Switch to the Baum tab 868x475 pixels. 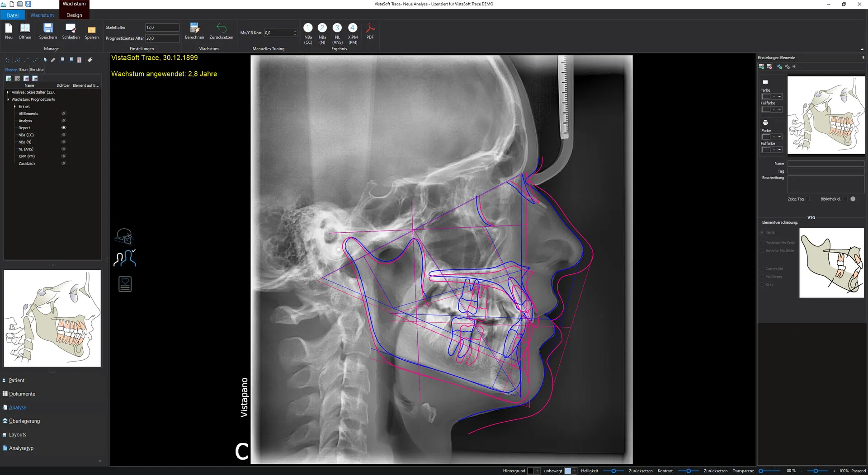click(24, 70)
